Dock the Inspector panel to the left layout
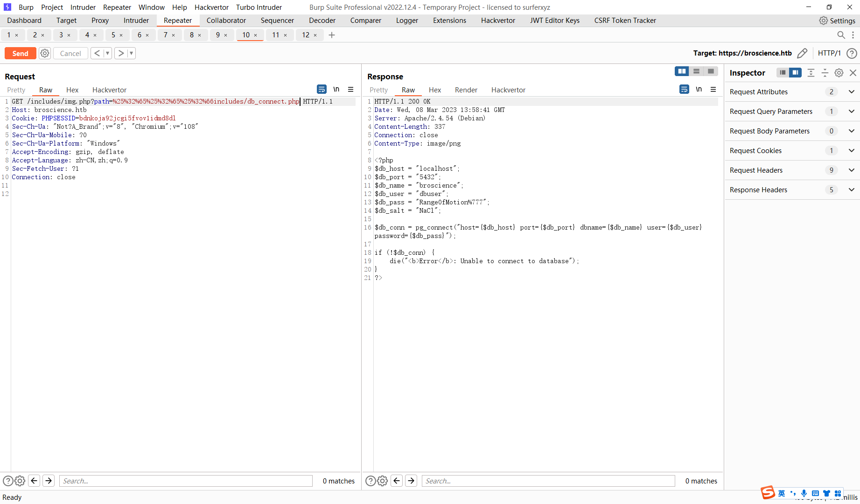This screenshot has height=504, width=860. click(x=783, y=72)
